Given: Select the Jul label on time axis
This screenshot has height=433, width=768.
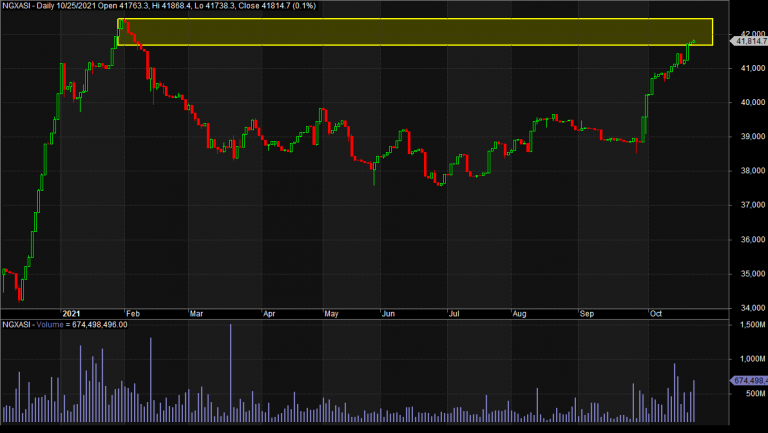Looking at the screenshot, I should point(454,314).
